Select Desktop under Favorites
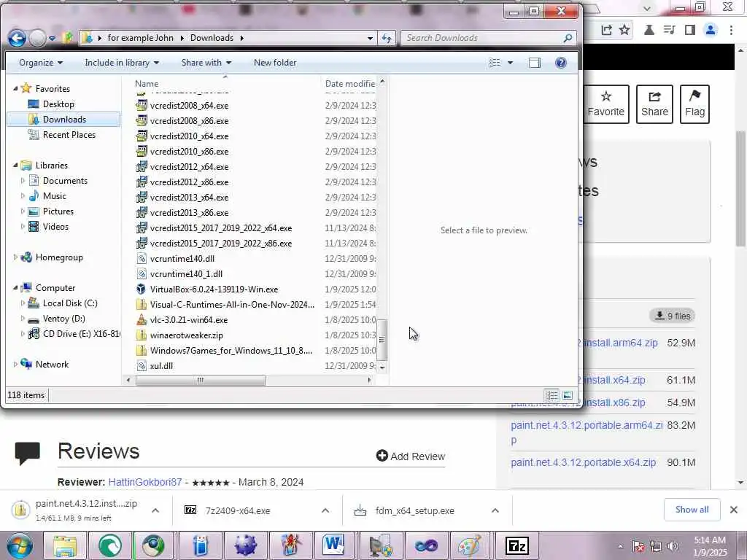747x560 pixels. (x=58, y=104)
